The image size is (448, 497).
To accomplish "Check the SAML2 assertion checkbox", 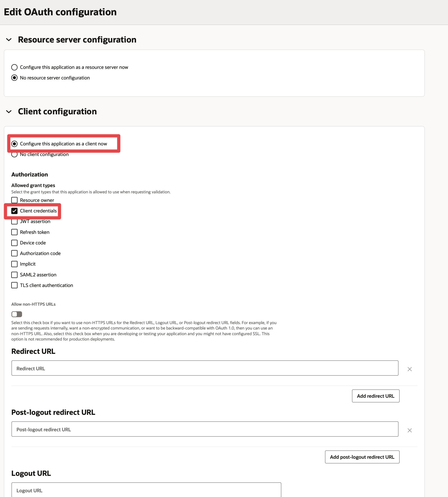I will click(x=15, y=275).
